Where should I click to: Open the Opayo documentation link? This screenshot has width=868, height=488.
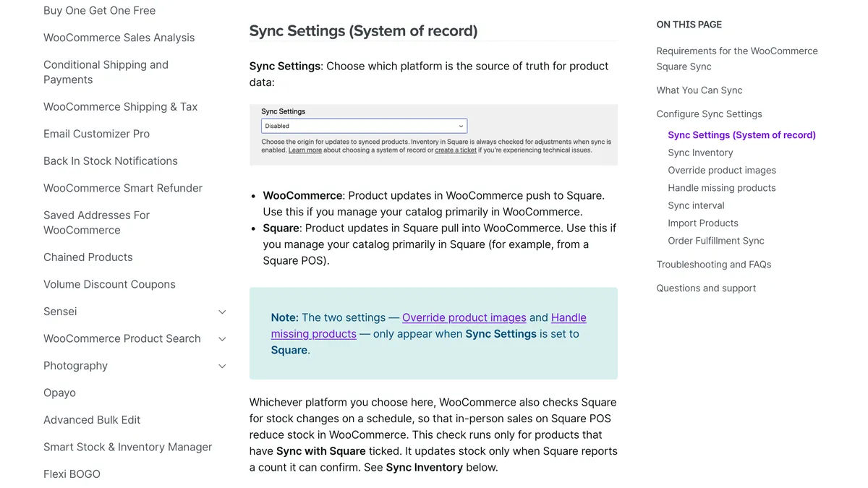[59, 393]
